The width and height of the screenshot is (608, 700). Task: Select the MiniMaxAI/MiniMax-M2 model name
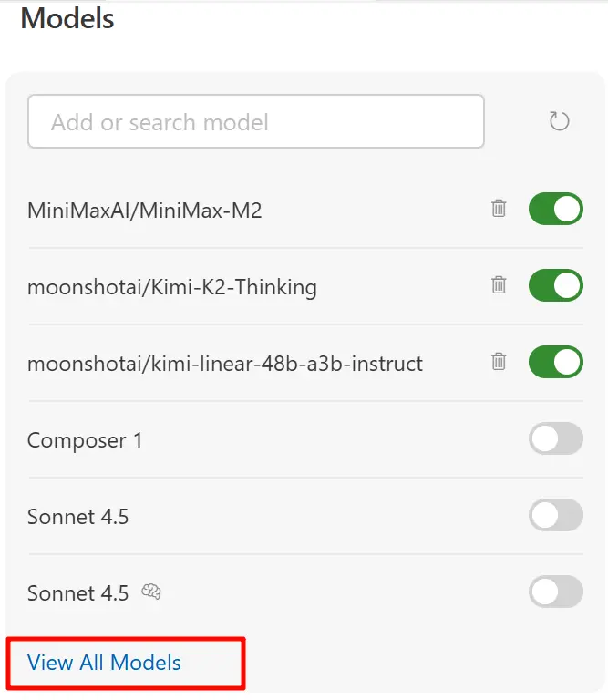pyautogui.click(x=144, y=211)
